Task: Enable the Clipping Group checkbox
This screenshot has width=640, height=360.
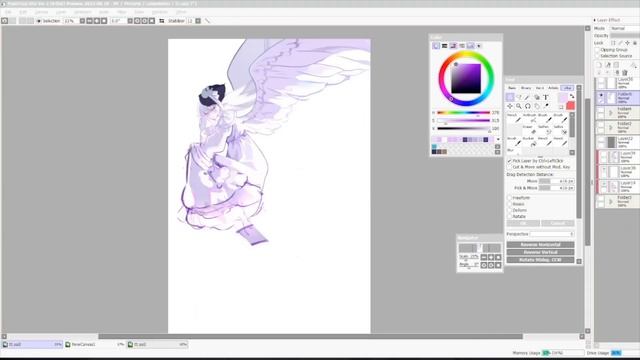Action: (x=597, y=50)
